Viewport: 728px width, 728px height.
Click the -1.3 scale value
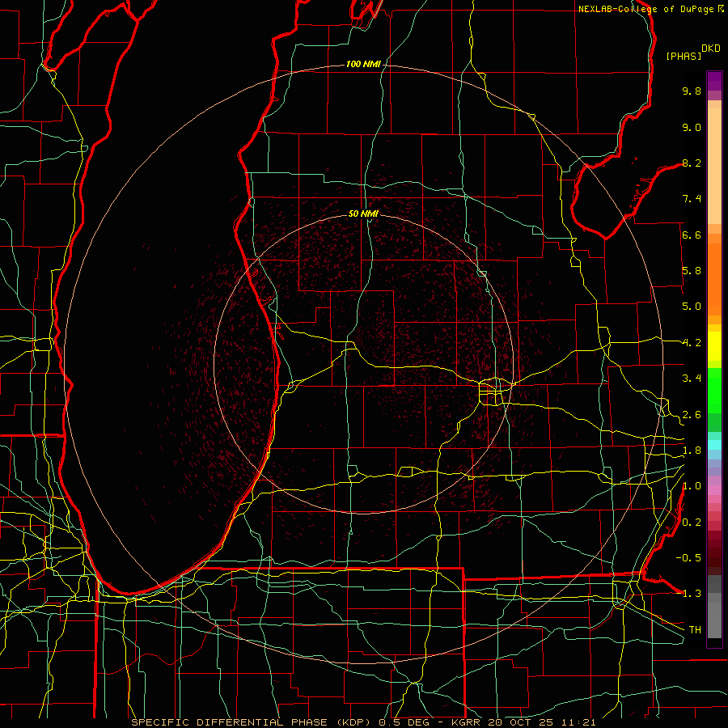click(688, 594)
